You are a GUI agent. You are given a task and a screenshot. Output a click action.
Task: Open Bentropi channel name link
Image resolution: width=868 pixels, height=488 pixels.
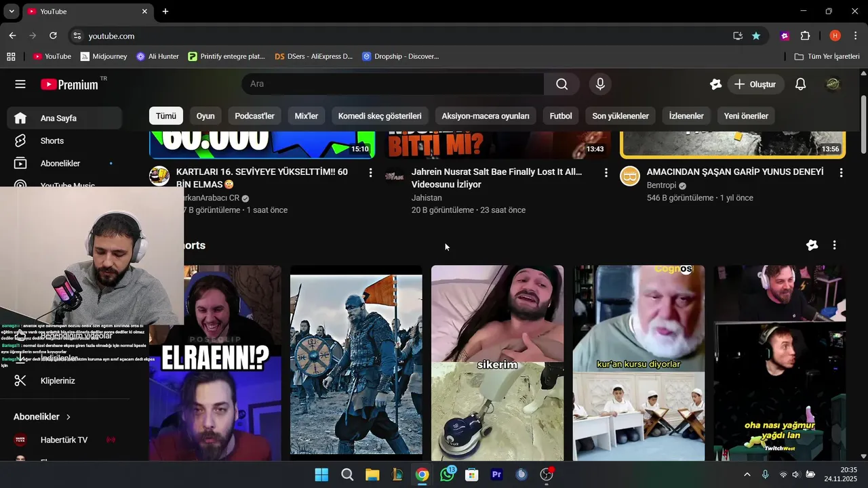(661, 186)
